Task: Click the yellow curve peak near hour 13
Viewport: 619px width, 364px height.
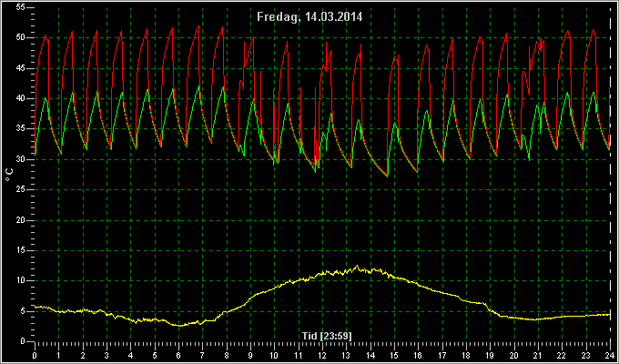Action: coord(357,267)
